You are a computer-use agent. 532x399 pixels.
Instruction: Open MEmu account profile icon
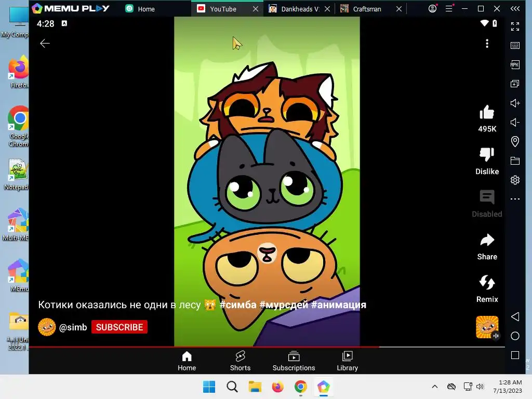[432, 8]
